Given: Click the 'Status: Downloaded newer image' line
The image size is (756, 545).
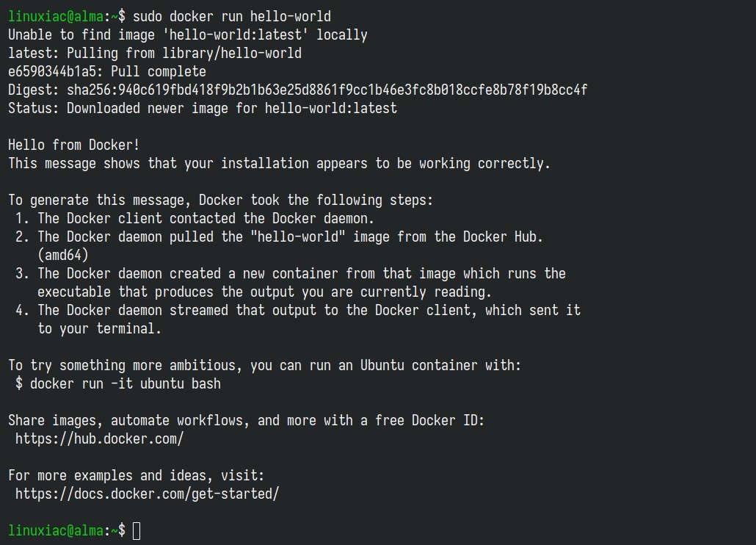Looking at the screenshot, I should (x=203, y=108).
